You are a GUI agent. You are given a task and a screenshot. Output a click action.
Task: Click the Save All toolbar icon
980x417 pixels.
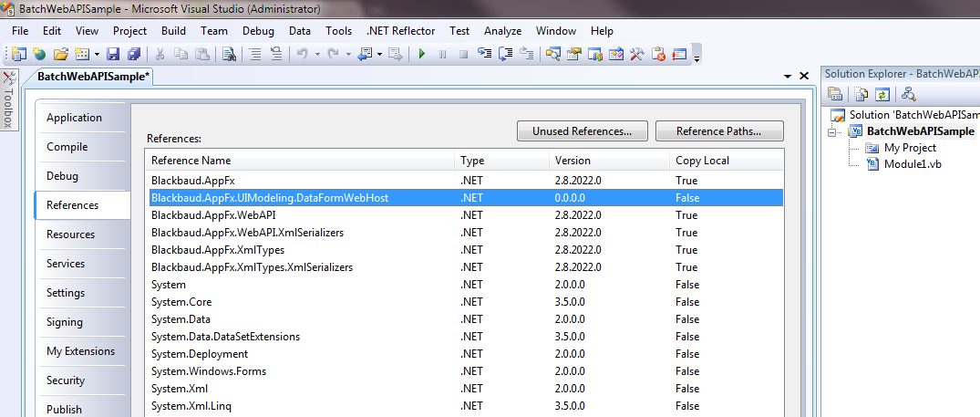[x=134, y=55]
